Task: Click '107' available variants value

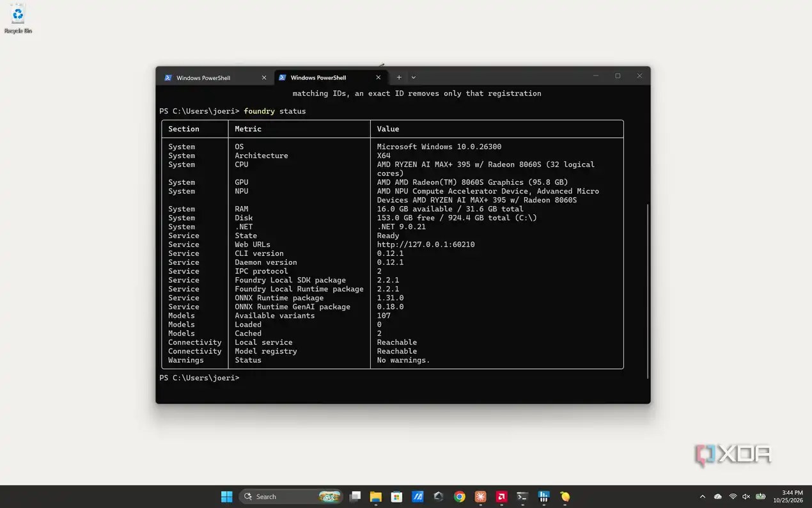Action: [x=384, y=316]
